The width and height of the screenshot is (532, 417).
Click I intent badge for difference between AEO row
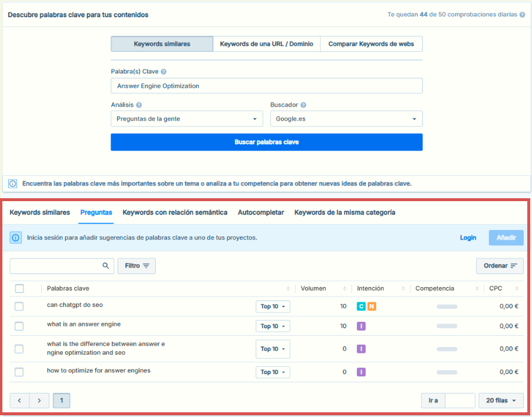(x=361, y=349)
